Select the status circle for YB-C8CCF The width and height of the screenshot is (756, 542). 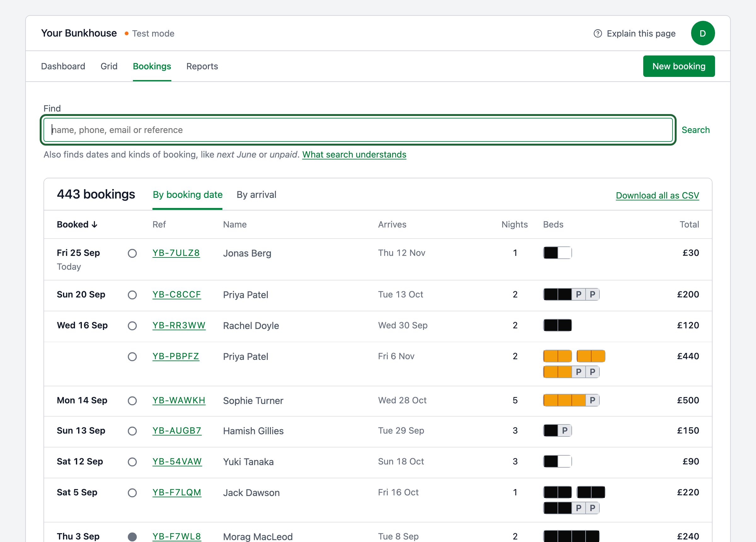(x=132, y=295)
